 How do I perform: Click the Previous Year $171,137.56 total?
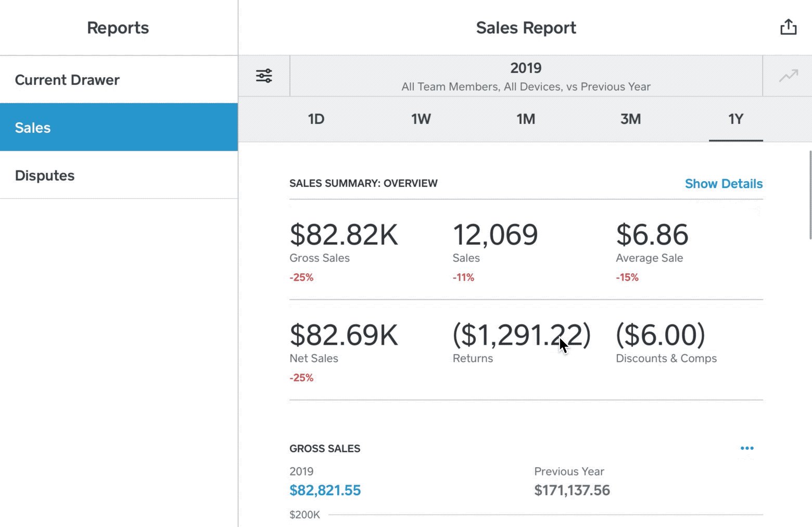(572, 490)
